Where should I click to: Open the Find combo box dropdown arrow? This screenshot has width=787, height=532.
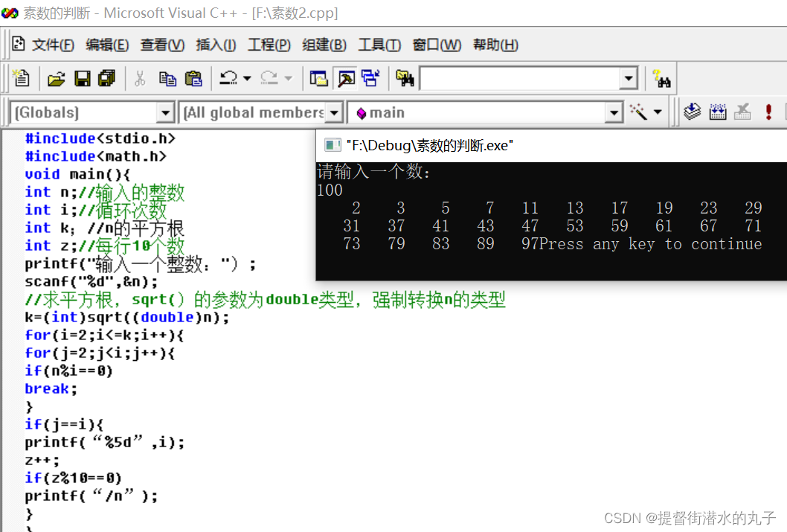628,79
